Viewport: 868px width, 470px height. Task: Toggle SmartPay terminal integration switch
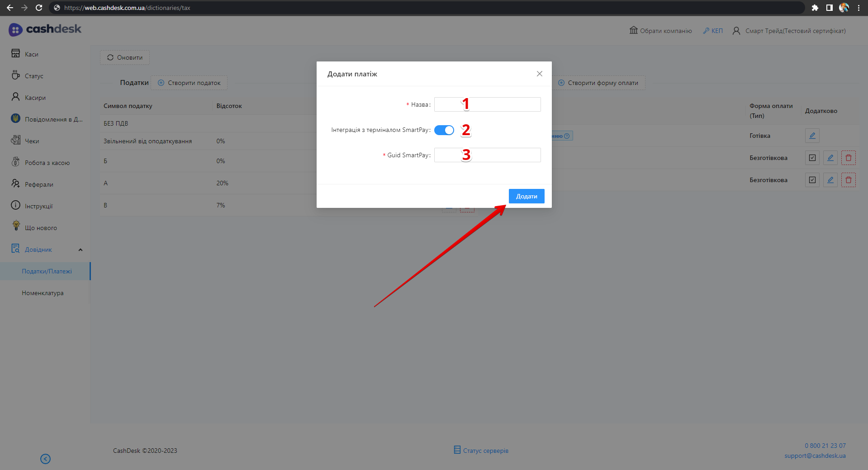tap(444, 130)
